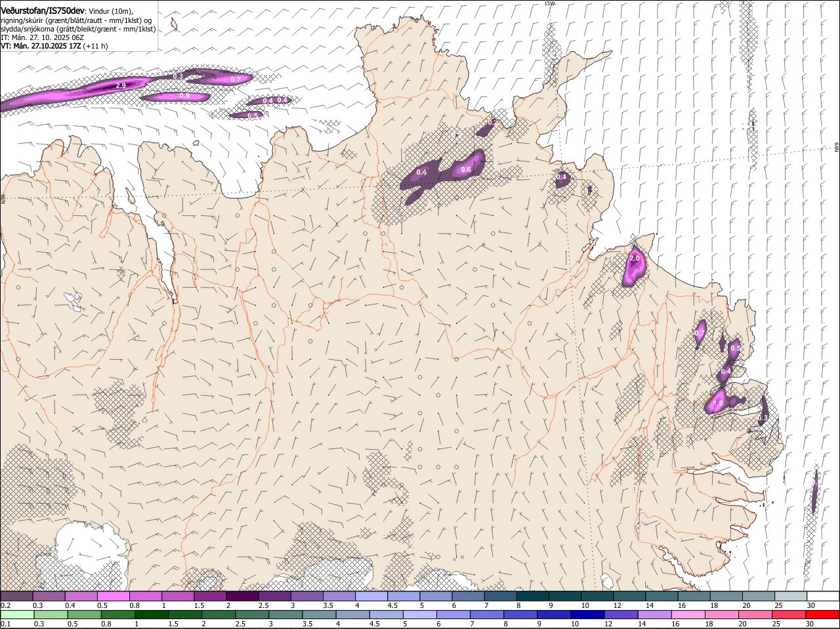
Task: Pick green scale swatch between 2.5 and 3
Action: (x=252, y=615)
